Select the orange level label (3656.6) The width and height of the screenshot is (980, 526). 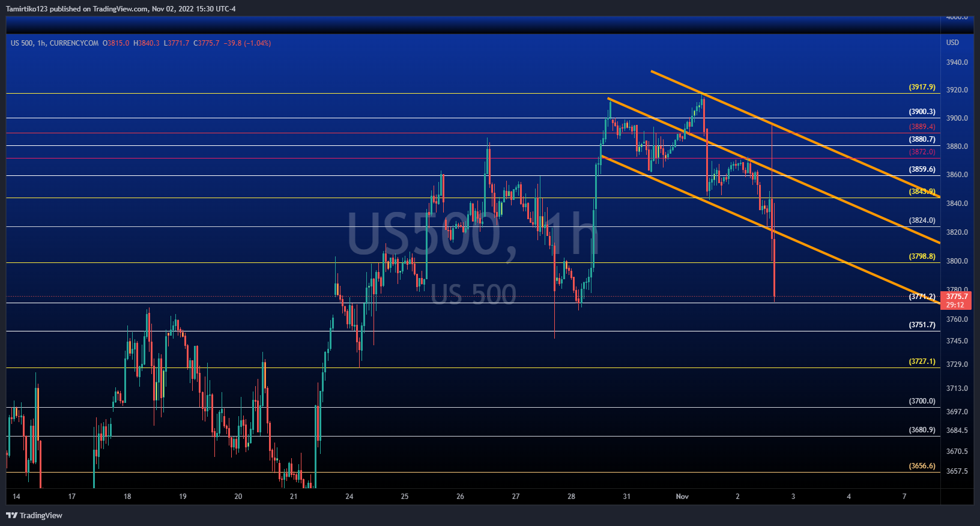pyautogui.click(x=922, y=466)
